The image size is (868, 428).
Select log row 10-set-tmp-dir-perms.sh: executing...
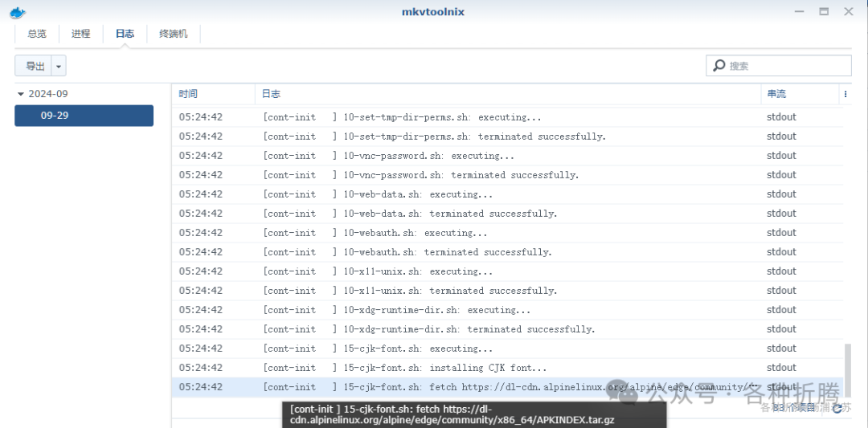507,117
